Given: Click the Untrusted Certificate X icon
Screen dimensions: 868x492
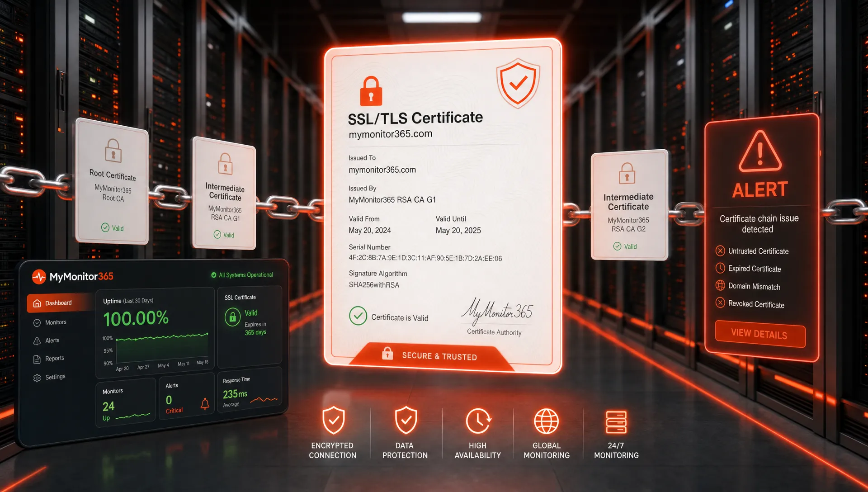Looking at the screenshot, I should [x=720, y=251].
